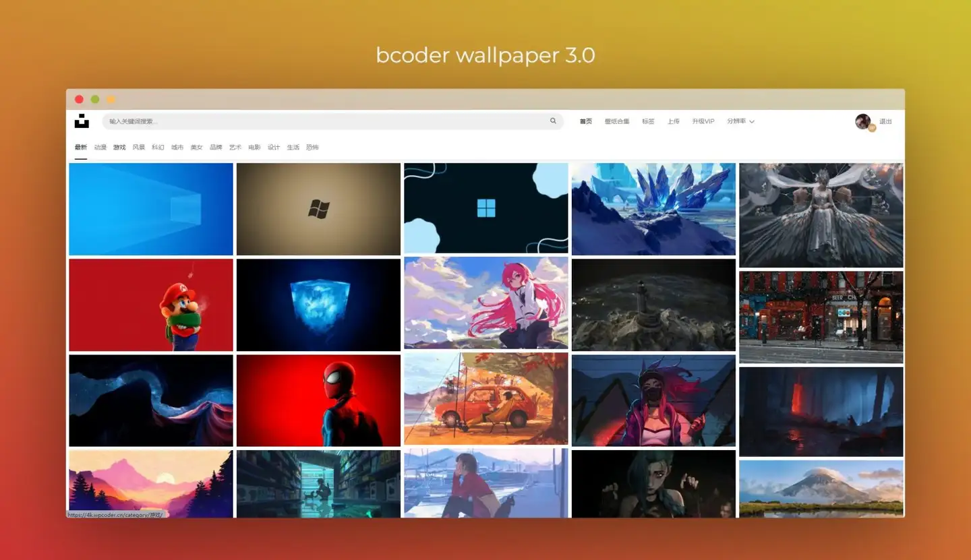Click the red window close dot

[x=79, y=99]
